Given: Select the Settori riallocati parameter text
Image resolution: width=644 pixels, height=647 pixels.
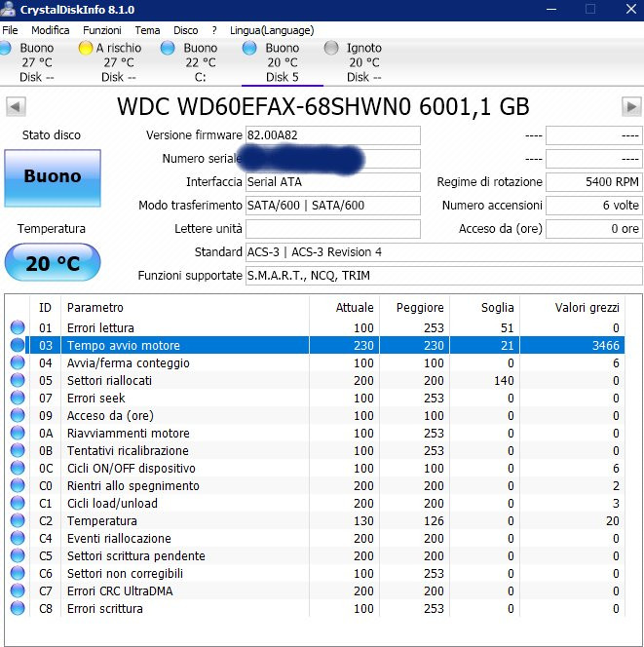Looking at the screenshot, I should click(x=109, y=380).
